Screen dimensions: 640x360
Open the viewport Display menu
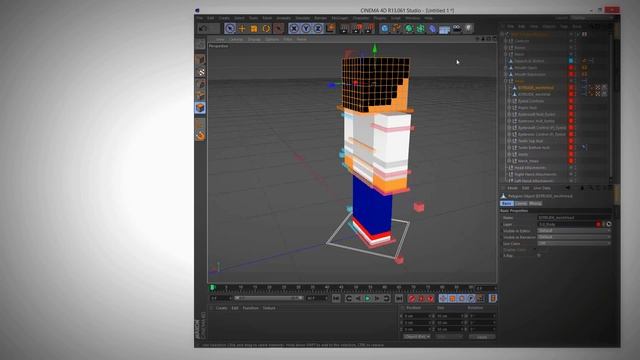coord(254,40)
